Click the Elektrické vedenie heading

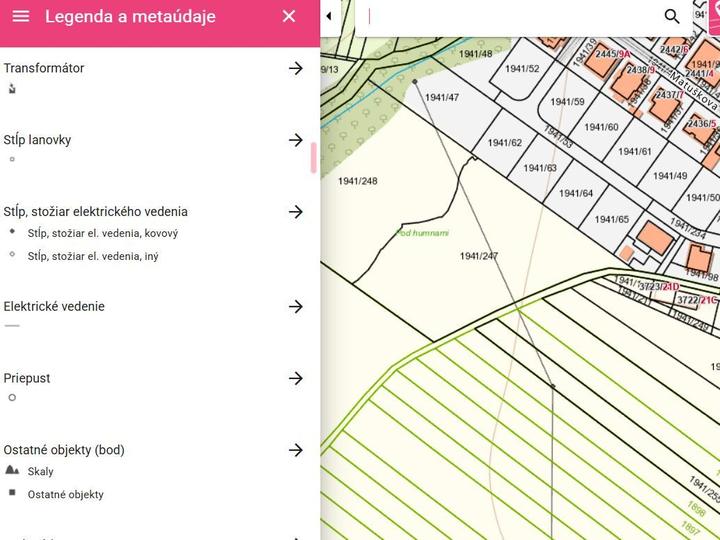54,307
